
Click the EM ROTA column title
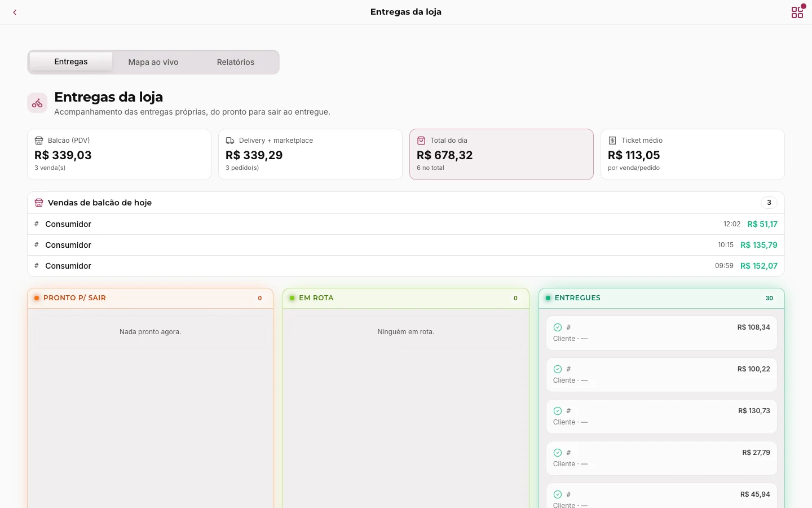tap(316, 298)
